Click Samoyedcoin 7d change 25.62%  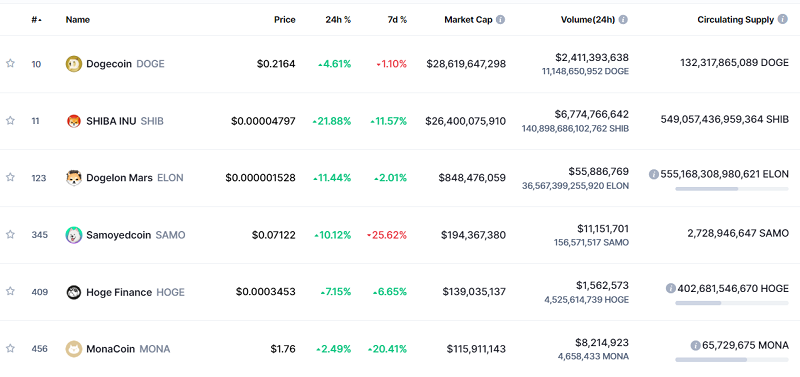387,235
